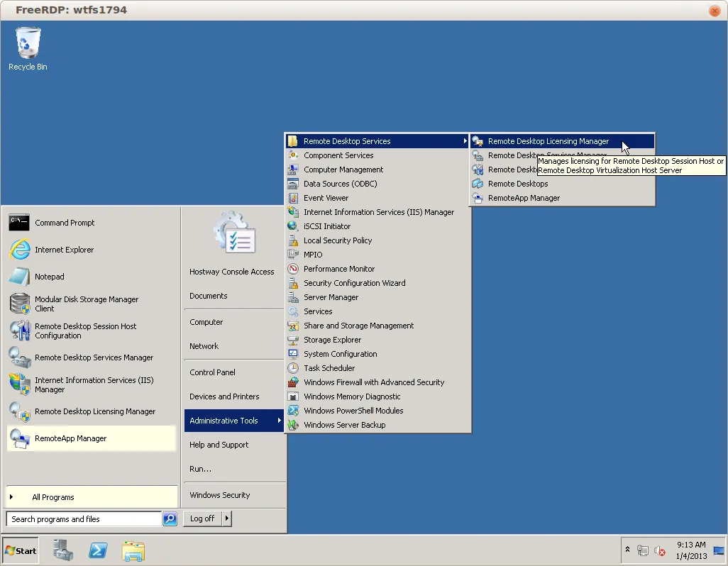The height and width of the screenshot is (566, 728).
Task: Open the Log off options arrow
Action: tap(227, 518)
